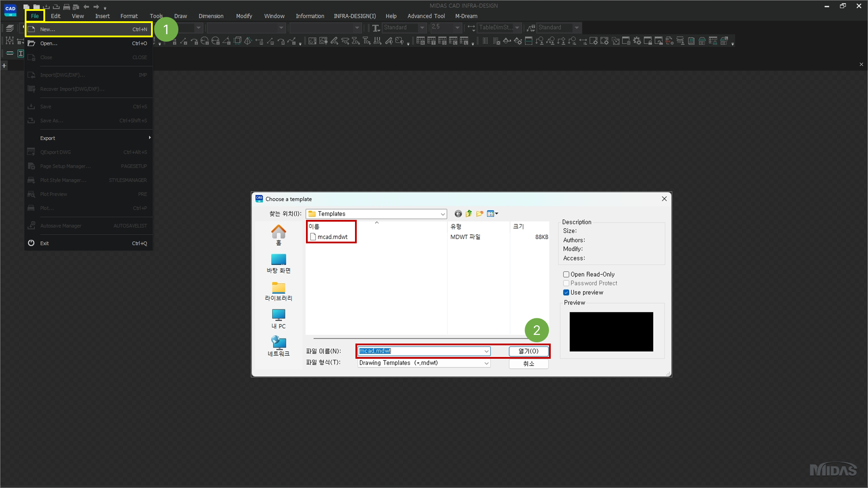Select the mcad.mdwt template file
The image size is (868, 488).
click(329, 237)
